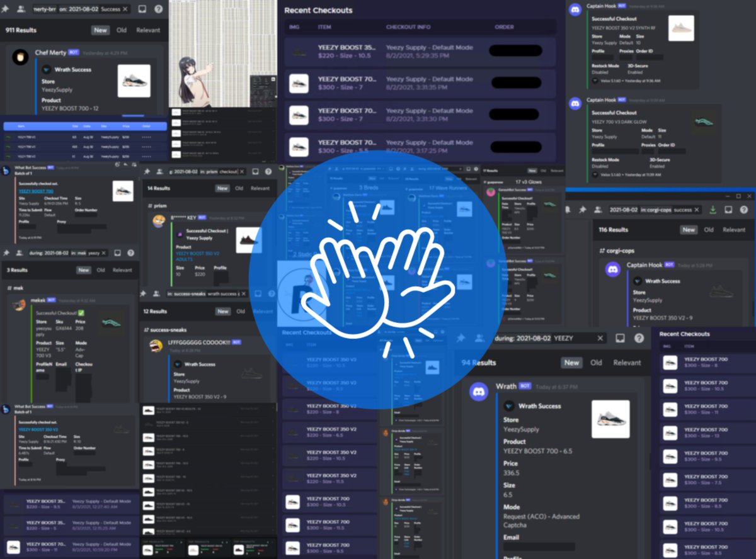Open the inbox icon in the 94 Results panel
The image size is (756, 559).
click(620, 338)
